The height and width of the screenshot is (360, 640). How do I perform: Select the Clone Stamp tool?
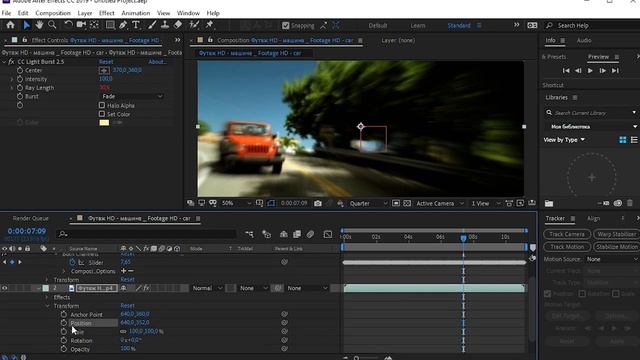(x=165, y=25)
